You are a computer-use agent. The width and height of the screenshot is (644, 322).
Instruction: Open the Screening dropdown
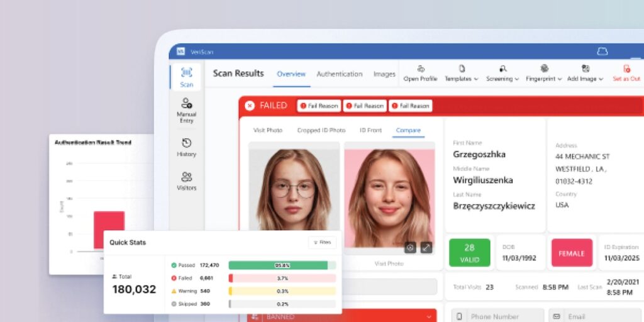click(502, 74)
